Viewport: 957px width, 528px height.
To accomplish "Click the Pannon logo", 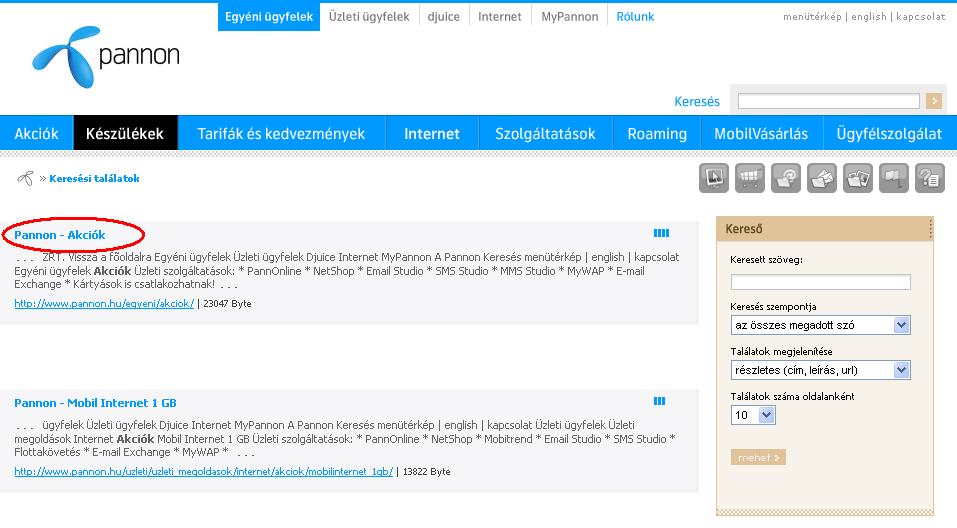I will point(106,57).
